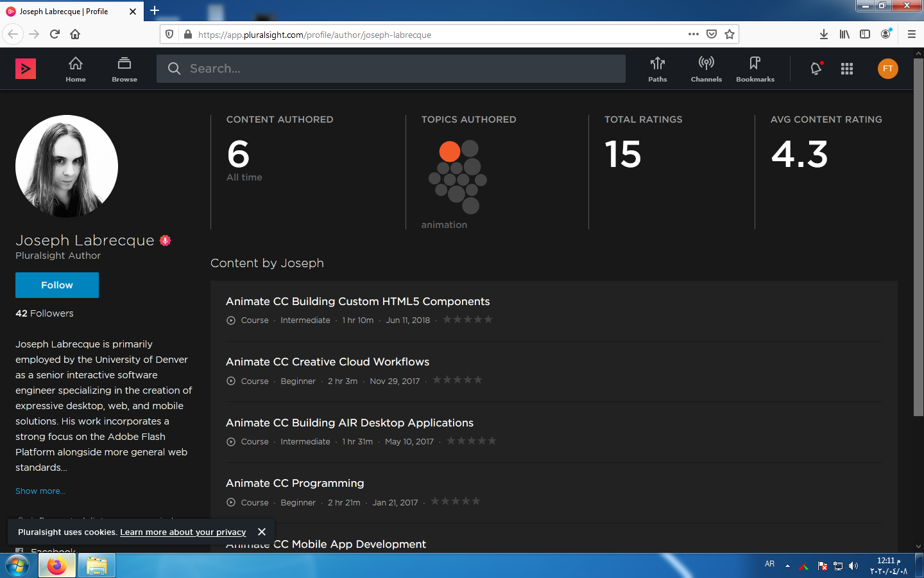This screenshot has width=924, height=578.
Task: Go back with browser back arrow
Action: pos(13,34)
